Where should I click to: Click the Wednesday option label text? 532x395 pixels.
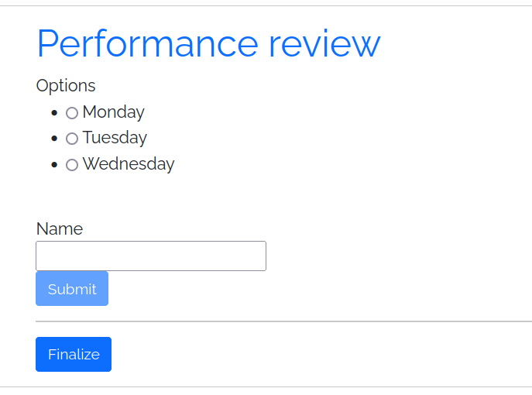click(x=129, y=164)
